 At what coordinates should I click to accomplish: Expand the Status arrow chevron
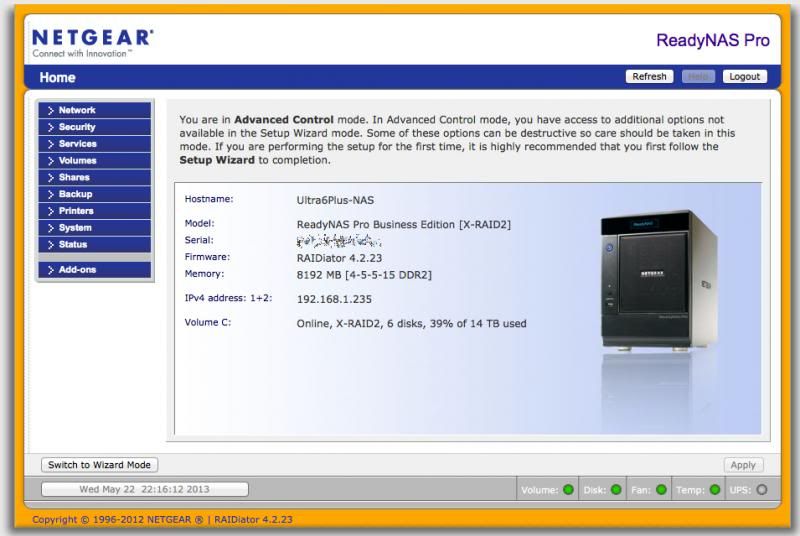pyautogui.click(x=51, y=245)
